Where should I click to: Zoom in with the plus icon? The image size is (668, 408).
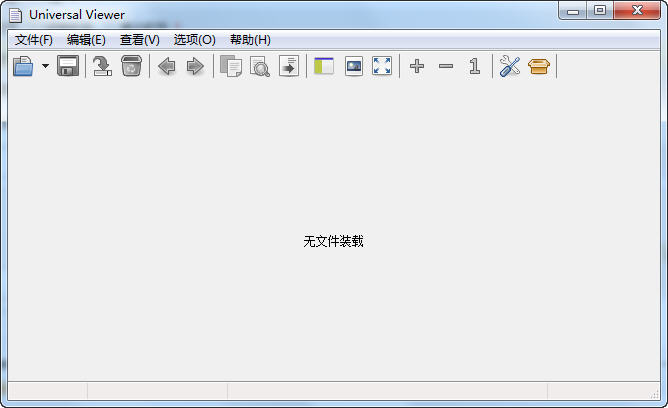tap(417, 66)
